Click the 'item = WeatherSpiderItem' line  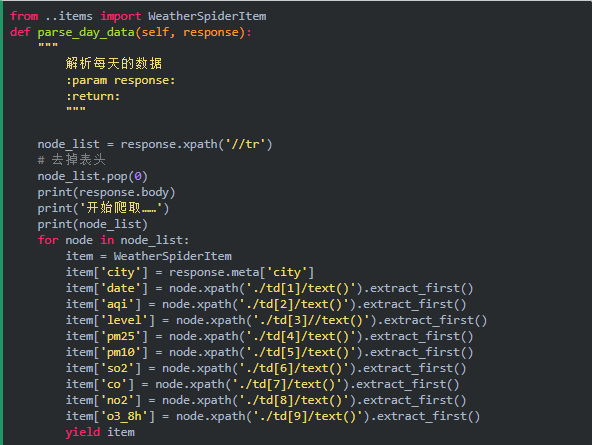[149, 256]
